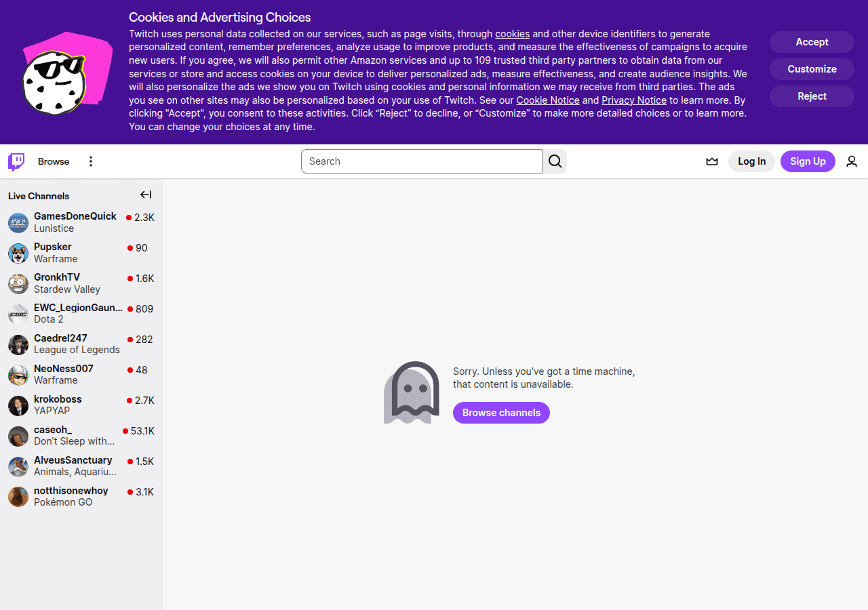Screen dimensions: 868x610
Task: Select caseoh_ channel name
Action: 53,430
